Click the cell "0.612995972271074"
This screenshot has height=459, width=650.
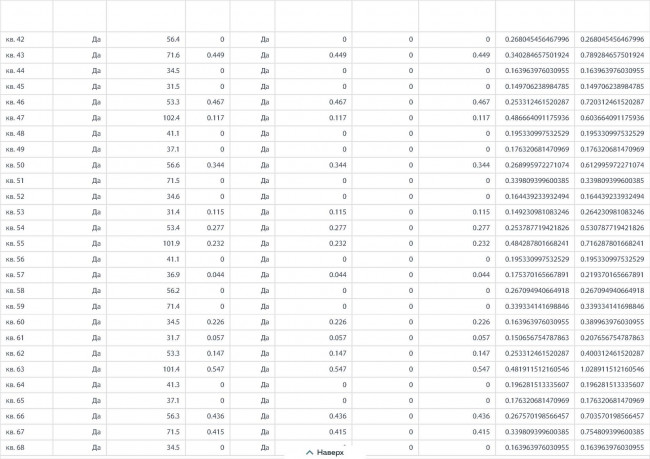pyautogui.click(x=612, y=165)
